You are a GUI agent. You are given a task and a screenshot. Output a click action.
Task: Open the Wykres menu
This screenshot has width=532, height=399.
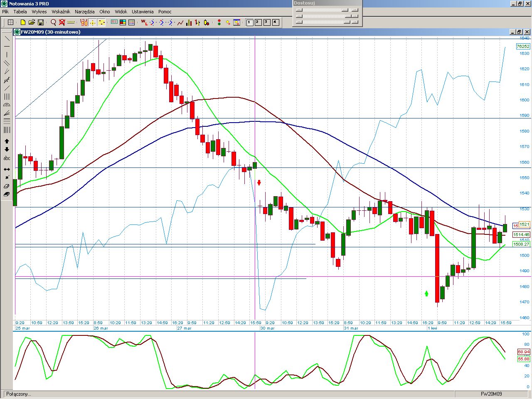[x=39, y=12]
